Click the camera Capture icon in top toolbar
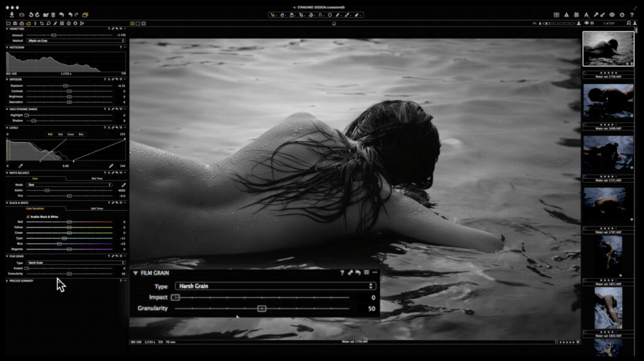The width and height of the screenshot is (644, 361). pos(21,15)
